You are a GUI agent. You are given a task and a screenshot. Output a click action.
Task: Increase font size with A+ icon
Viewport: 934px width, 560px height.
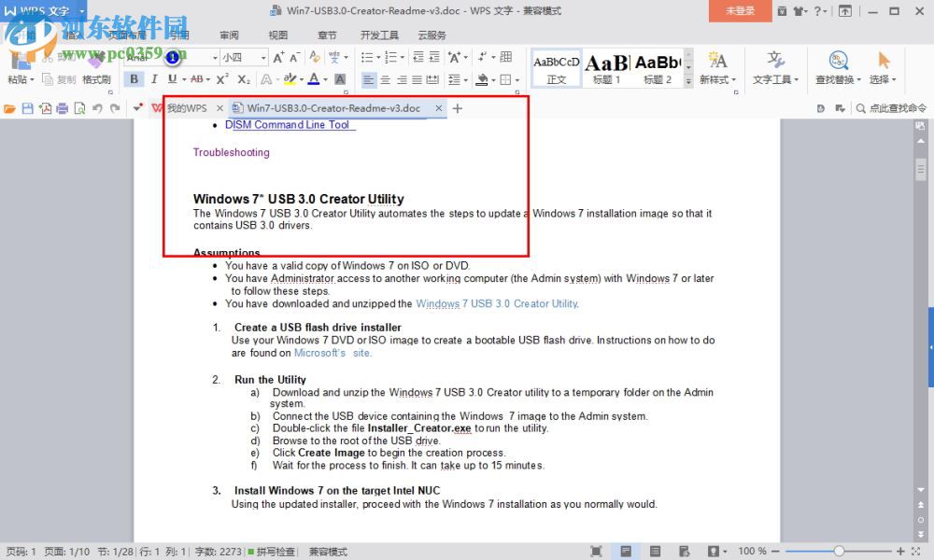(278, 58)
